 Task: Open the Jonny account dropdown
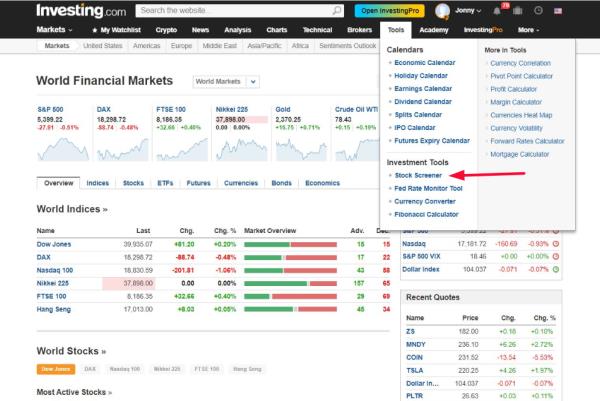point(468,11)
